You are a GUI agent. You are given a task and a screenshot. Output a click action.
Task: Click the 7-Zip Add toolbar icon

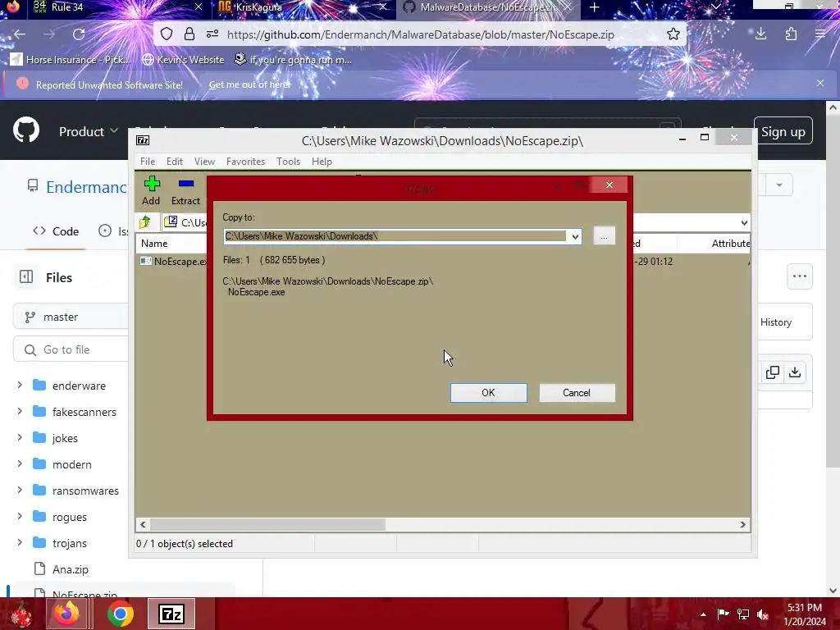[x=151, y=190]
